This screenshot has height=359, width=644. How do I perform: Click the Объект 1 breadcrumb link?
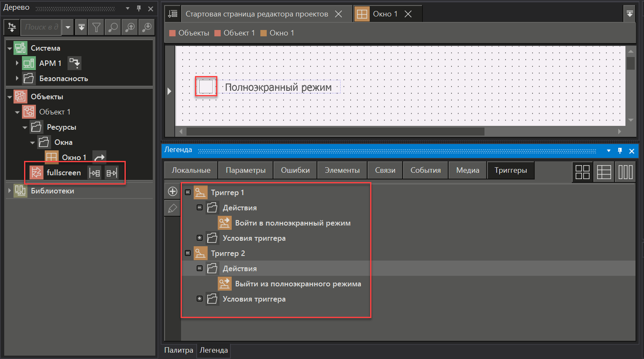click(x=239, y=33)
